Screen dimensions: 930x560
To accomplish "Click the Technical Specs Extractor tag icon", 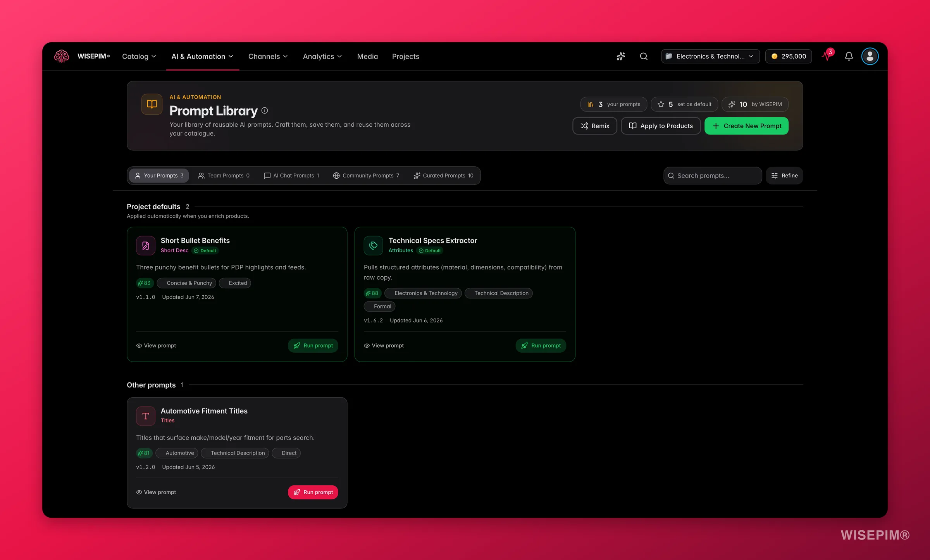I will (374, 245).
